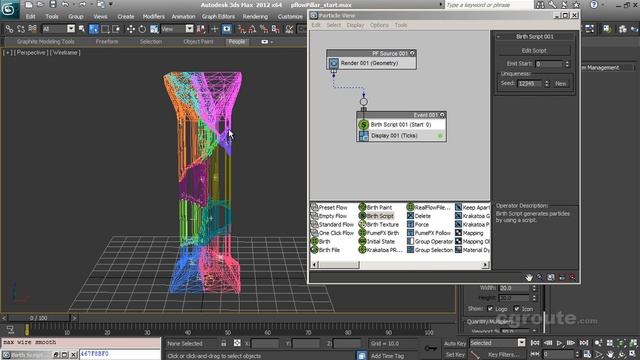The height and width of the screenshot is (360, 640).
Task: Toggle PF Source 001 on/off bulb
Action: coord(412,53)
